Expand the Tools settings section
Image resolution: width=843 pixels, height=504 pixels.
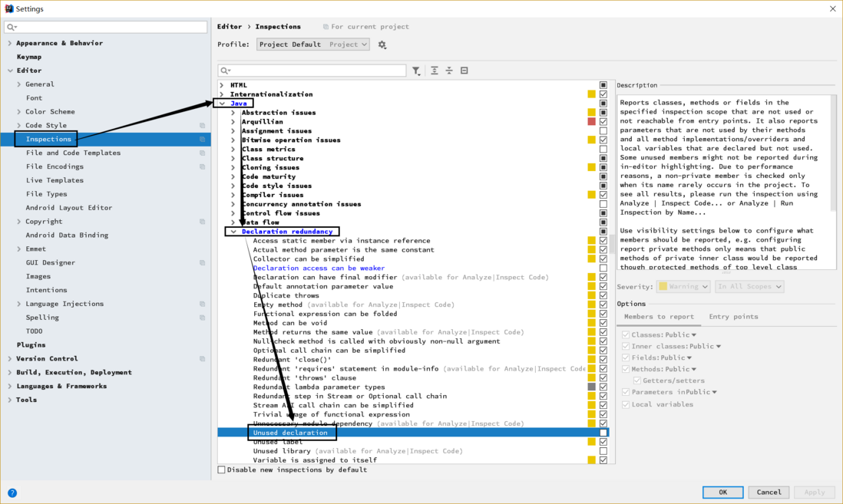click(x=10, y=400)
